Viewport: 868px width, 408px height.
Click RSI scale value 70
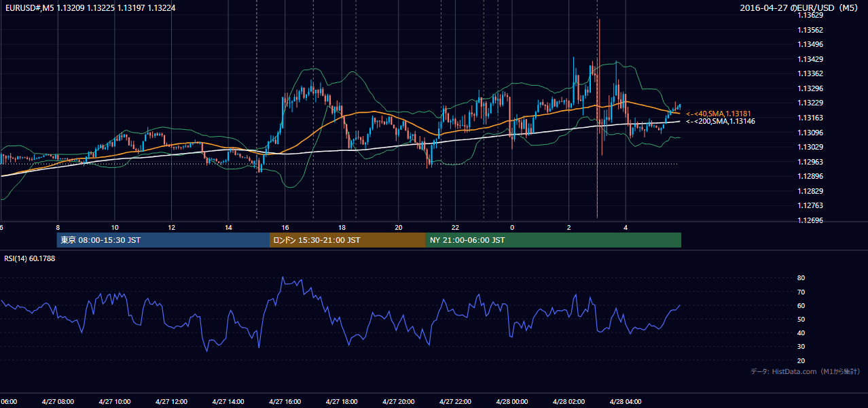pyautogui.click(x=801, y=292)
